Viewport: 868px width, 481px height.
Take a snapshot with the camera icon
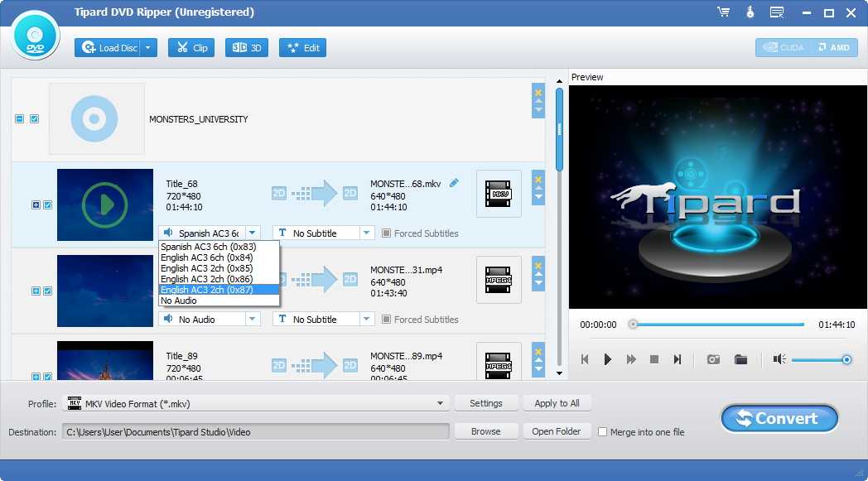tap(712, 359)
